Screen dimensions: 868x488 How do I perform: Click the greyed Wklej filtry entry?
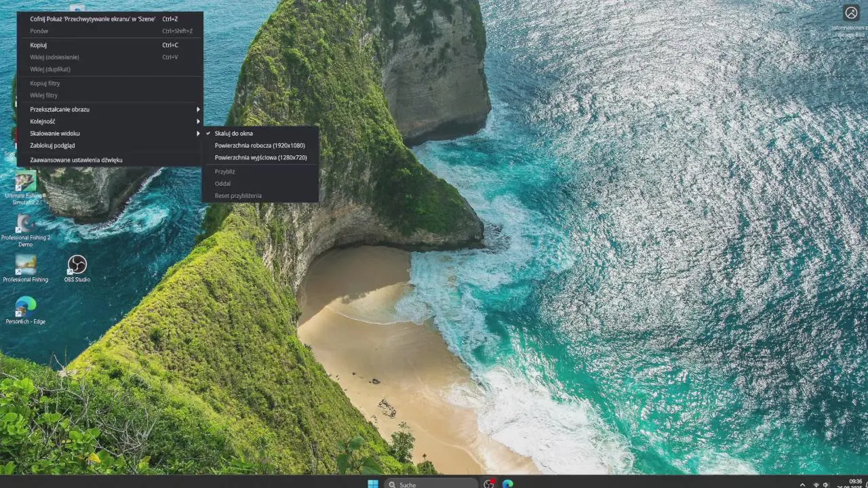click(110, 96)
